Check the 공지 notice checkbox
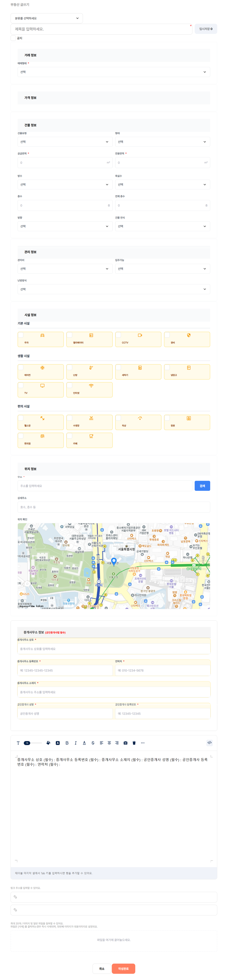This screenshot has height=980, width=228. 13,38
